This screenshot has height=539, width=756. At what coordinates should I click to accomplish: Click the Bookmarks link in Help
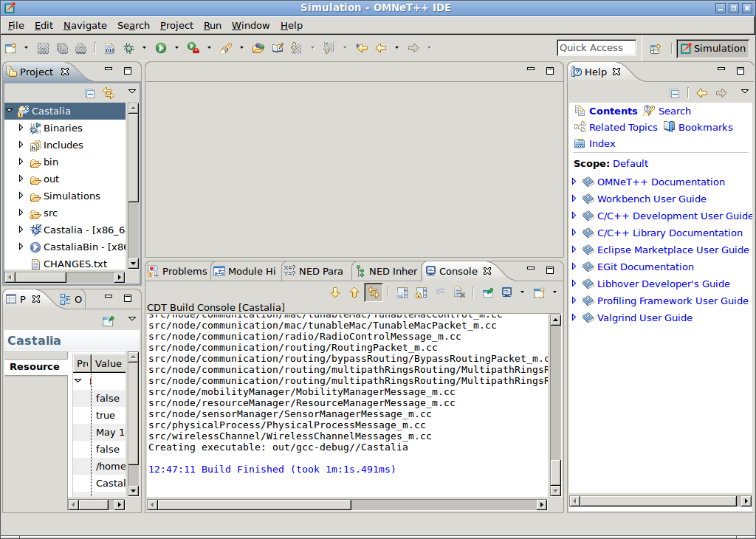coord(705,127)
